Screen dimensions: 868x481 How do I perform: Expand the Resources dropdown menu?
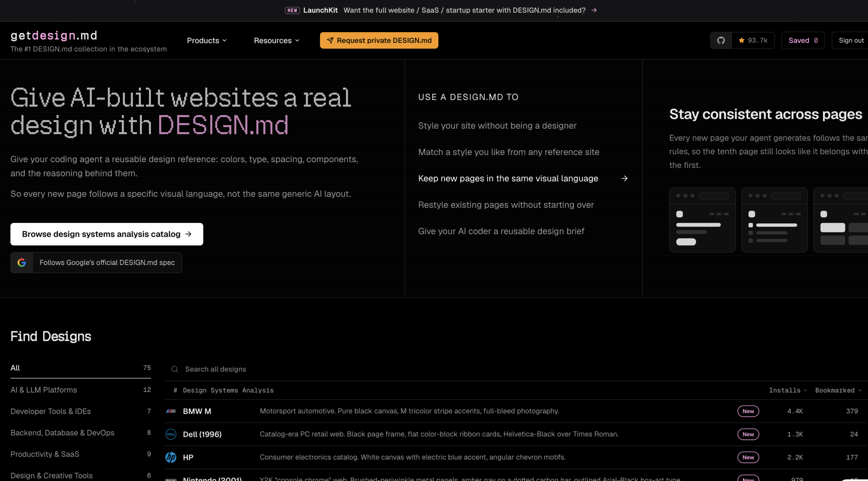click(x=277, y=40)
